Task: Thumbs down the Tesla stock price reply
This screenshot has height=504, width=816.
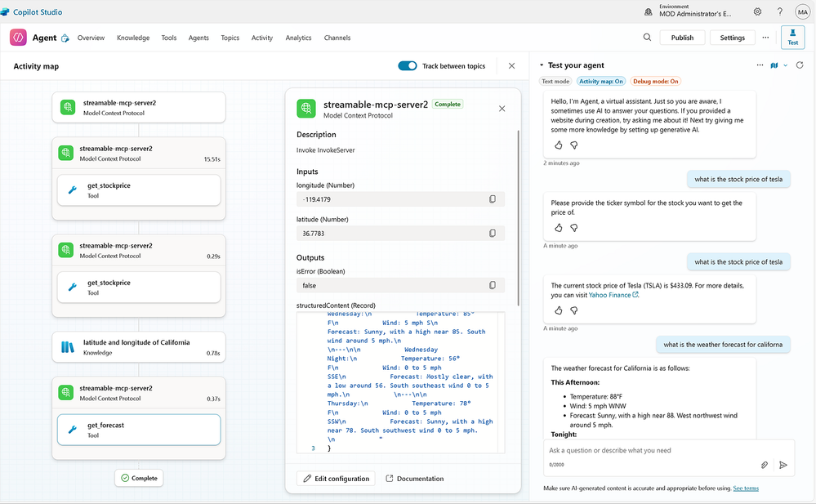Action: pyautogui.click(x=574, y=310)
